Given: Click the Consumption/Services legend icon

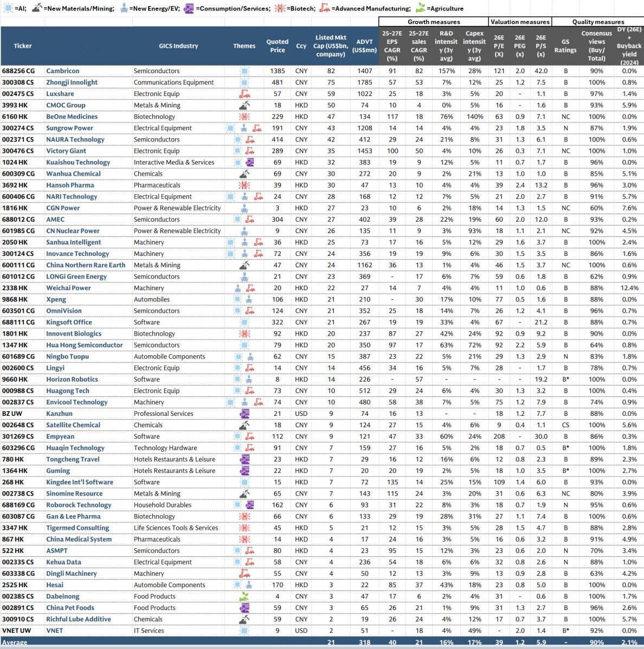Looking at the screenshot, I should coord(189,8).
